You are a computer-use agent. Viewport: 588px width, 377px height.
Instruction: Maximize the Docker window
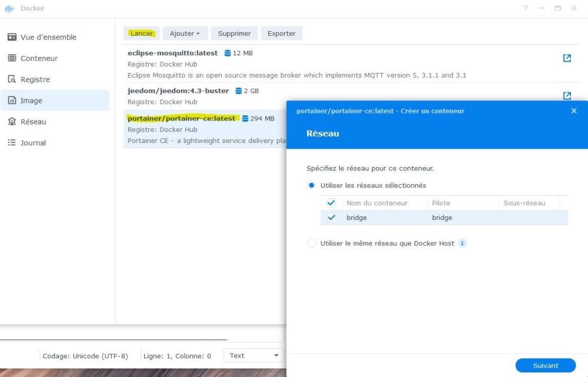[x=557, y=8]
